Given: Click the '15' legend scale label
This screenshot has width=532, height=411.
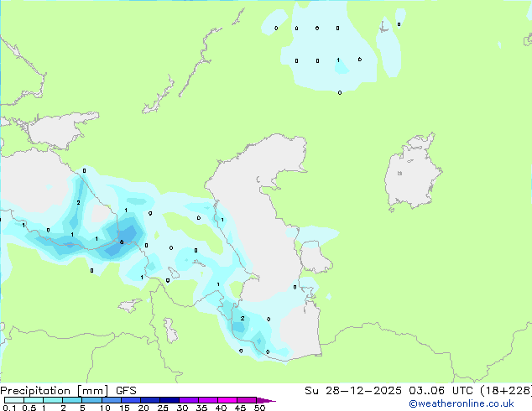Looking at the screenshot, I should pos(124,408).
